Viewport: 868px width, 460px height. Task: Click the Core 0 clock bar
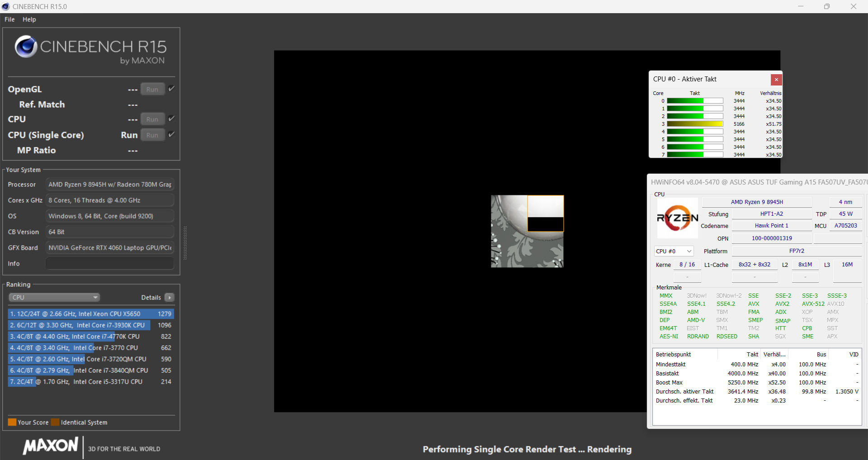695,101
